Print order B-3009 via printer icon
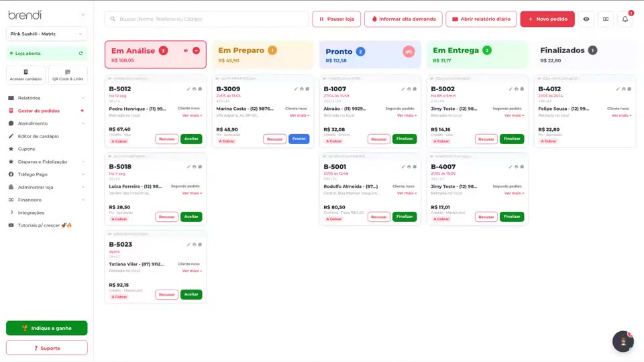 tap(301, 89)
